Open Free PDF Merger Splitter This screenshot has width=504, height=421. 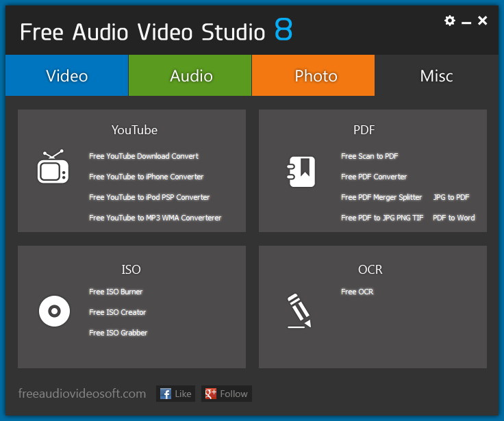tap(381, 197)
